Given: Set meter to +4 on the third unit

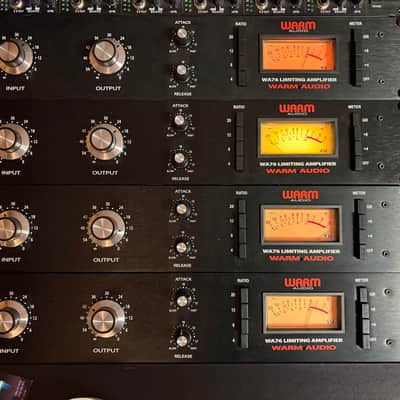Looking at the screenshot, I should click(360, 236).
